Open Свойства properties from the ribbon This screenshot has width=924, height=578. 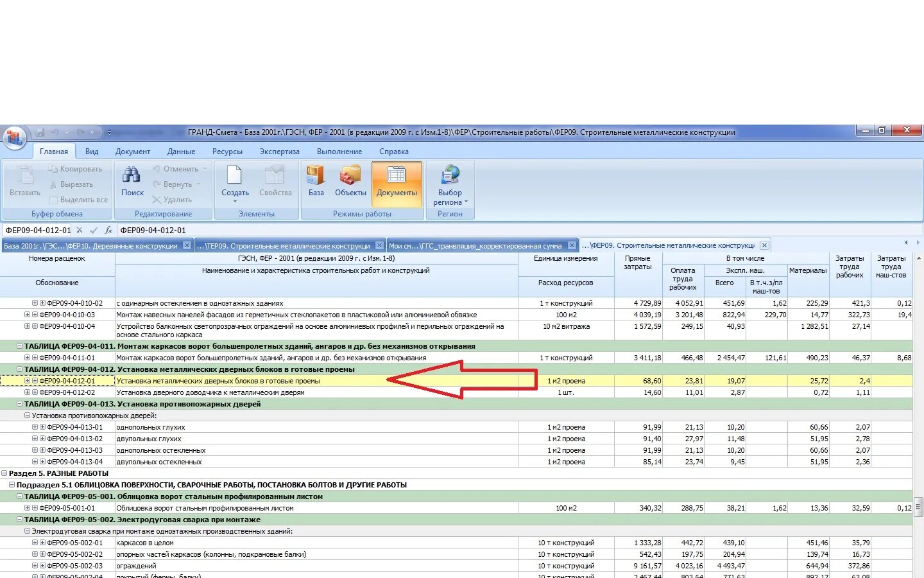coord(275,180)
